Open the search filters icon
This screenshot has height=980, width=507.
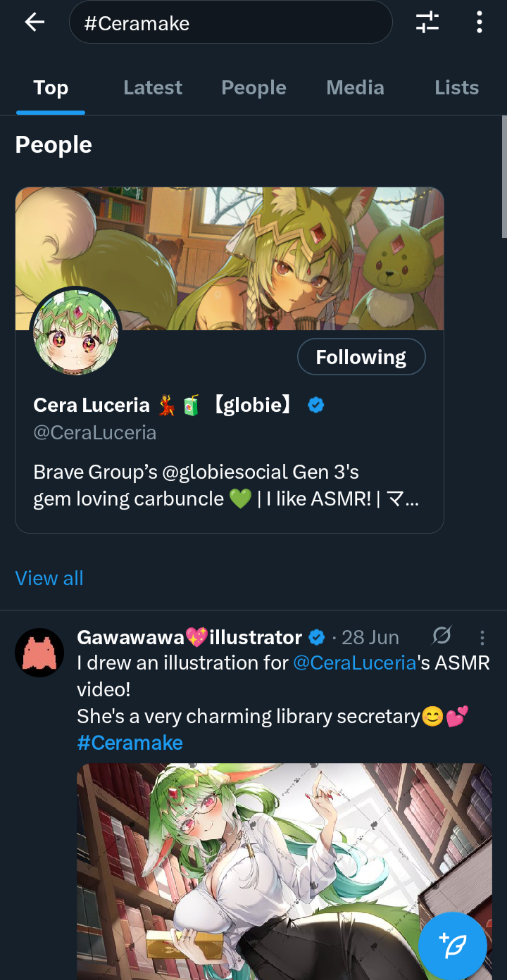tap(427, 23)
